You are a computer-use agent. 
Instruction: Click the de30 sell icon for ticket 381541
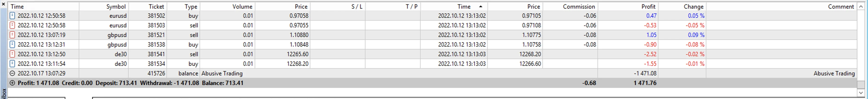pos(12,54)
